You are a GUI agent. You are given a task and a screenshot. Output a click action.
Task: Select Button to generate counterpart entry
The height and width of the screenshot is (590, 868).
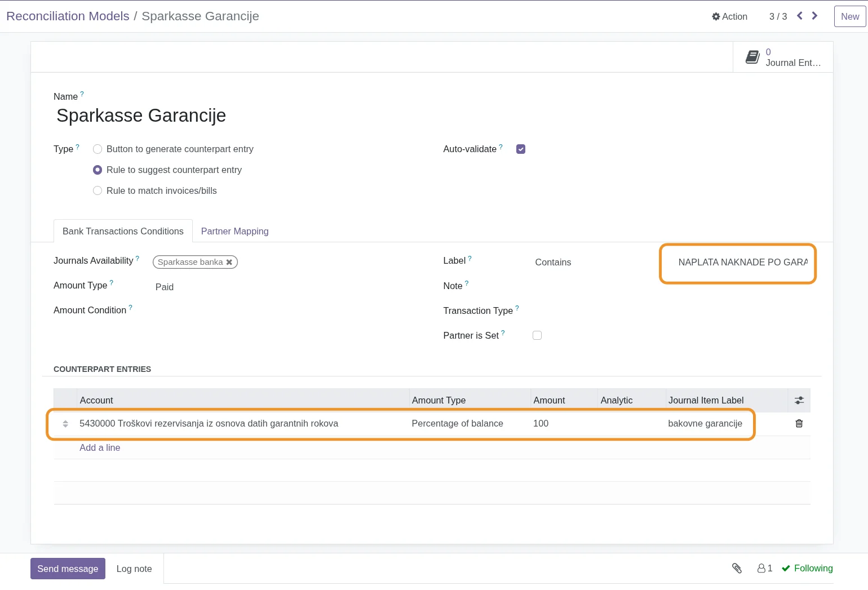(x=98, y=149)
